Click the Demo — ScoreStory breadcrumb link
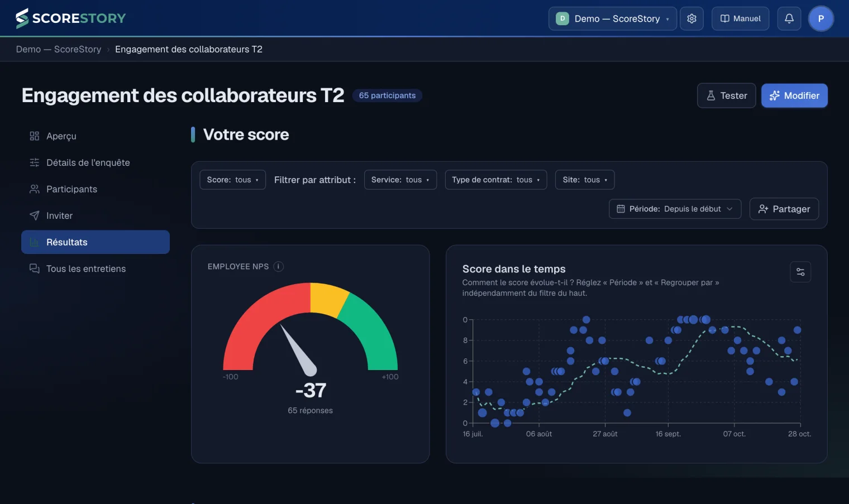Viewport: 849px width, 504px height. tap(59, 49)
